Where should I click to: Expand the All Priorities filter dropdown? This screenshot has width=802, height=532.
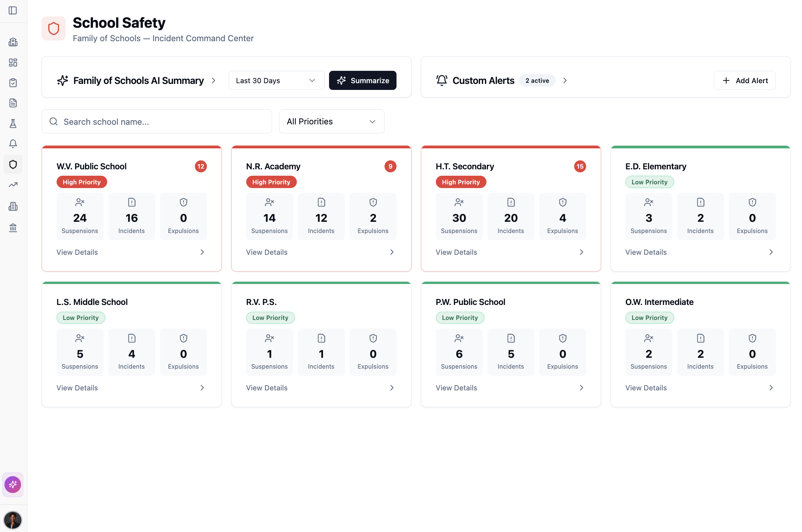331,121
